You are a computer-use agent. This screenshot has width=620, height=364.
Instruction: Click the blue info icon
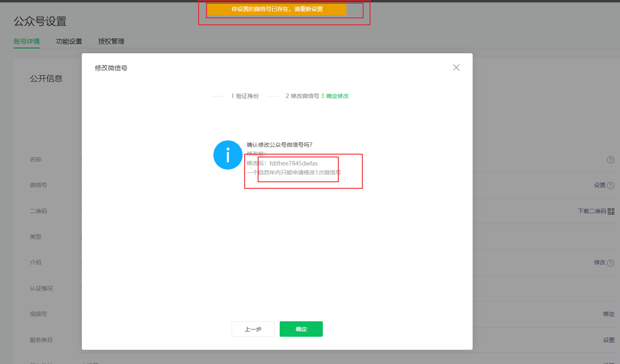[228, 155]
